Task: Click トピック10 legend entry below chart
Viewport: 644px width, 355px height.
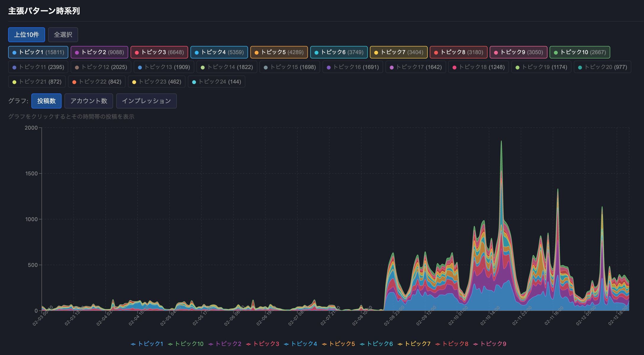Action: pos(189,344)
